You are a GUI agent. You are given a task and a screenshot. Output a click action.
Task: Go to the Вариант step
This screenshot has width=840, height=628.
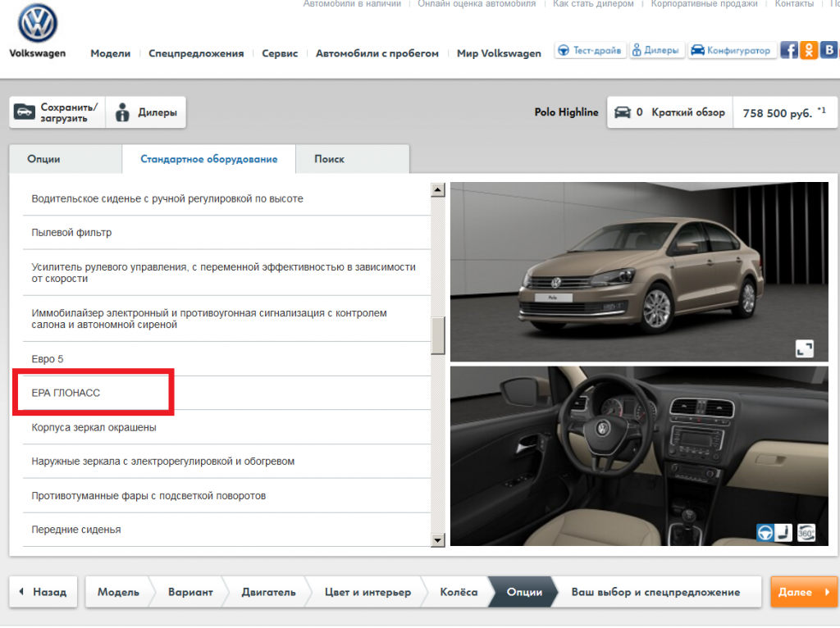pos(190,592)
